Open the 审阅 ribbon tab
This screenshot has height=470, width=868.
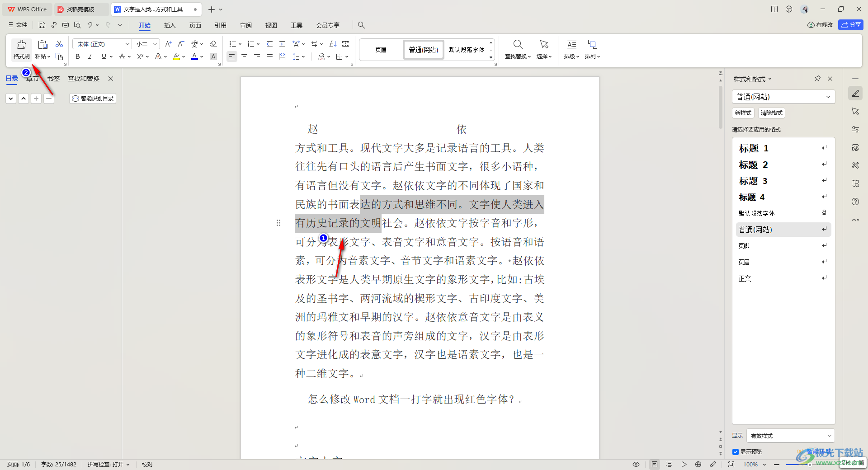tap(246, 25)
